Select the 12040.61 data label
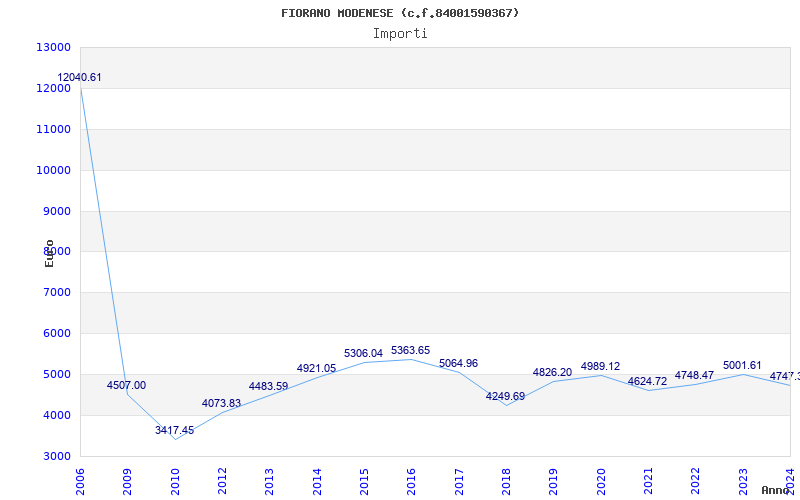 79,78
